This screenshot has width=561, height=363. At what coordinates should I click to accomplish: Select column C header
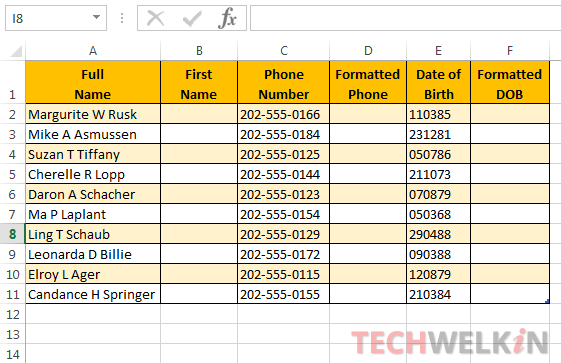[x=283, y=51]
